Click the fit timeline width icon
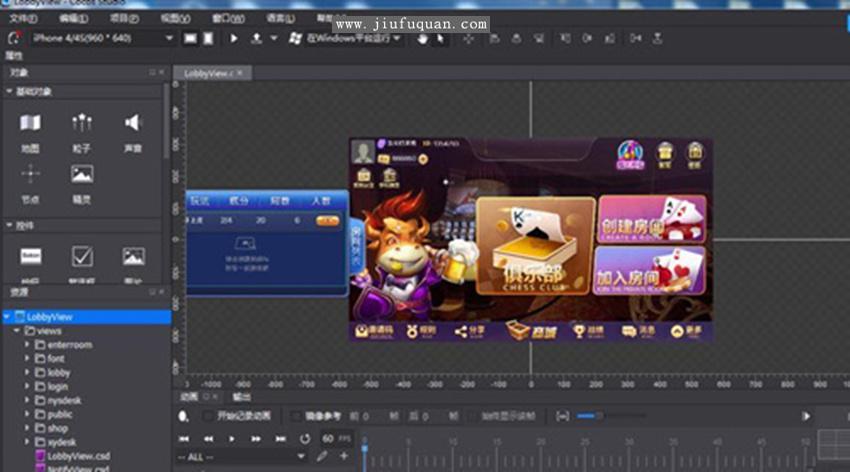 click(x=563, y=416)
